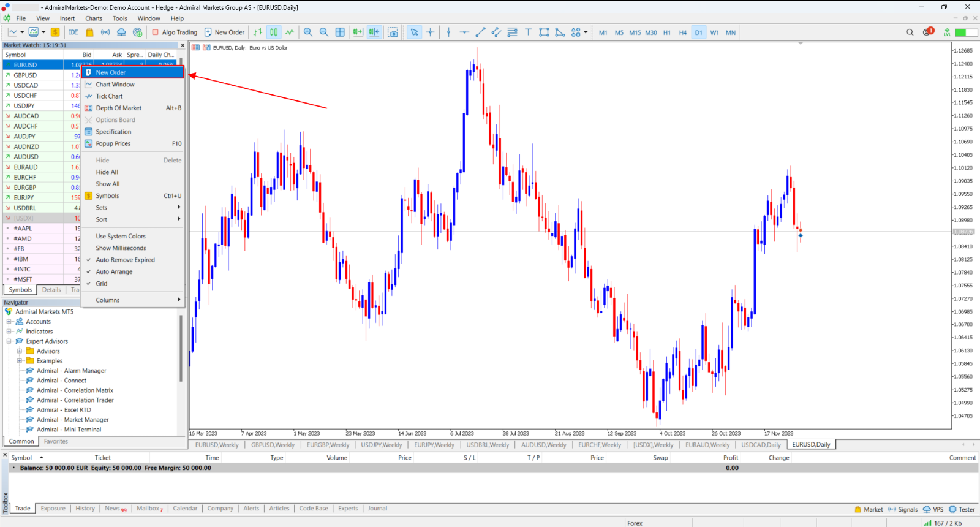Choose New Order from the context menu
980x527 pixels.
pyautogui.click(x=133, y=72)
